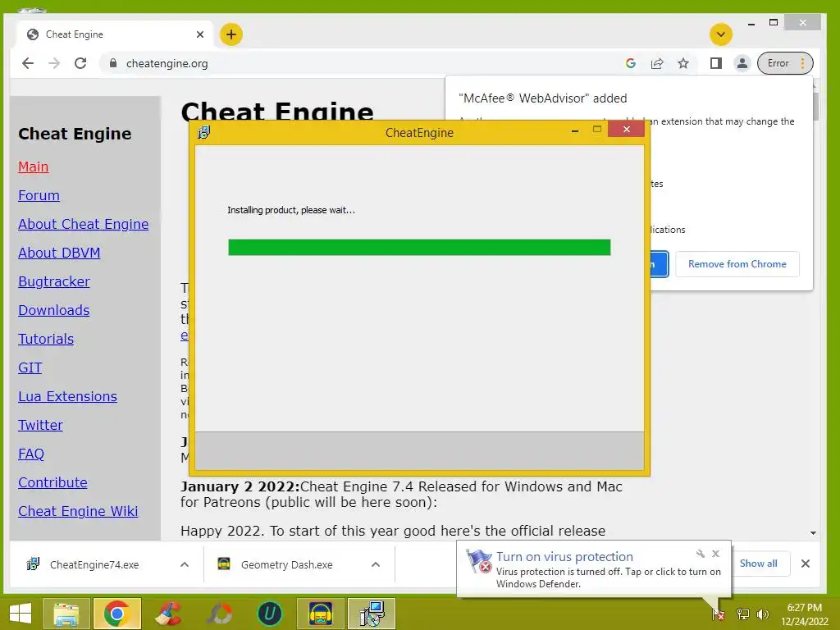The image size is (840, 630).
Task: Click the Error menu button in Chrome
Action: [x=785, y=63]
